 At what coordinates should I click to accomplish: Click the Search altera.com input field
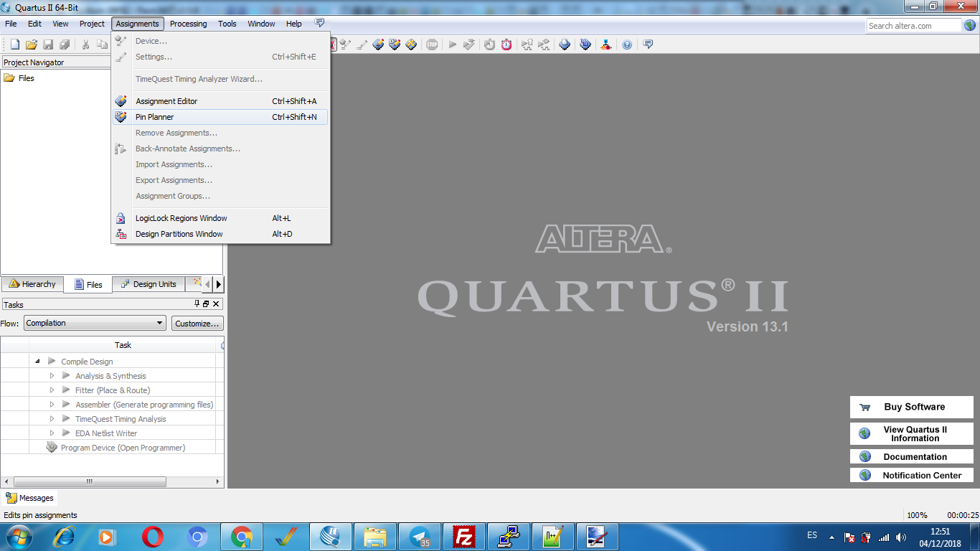[x=913, y=26]
